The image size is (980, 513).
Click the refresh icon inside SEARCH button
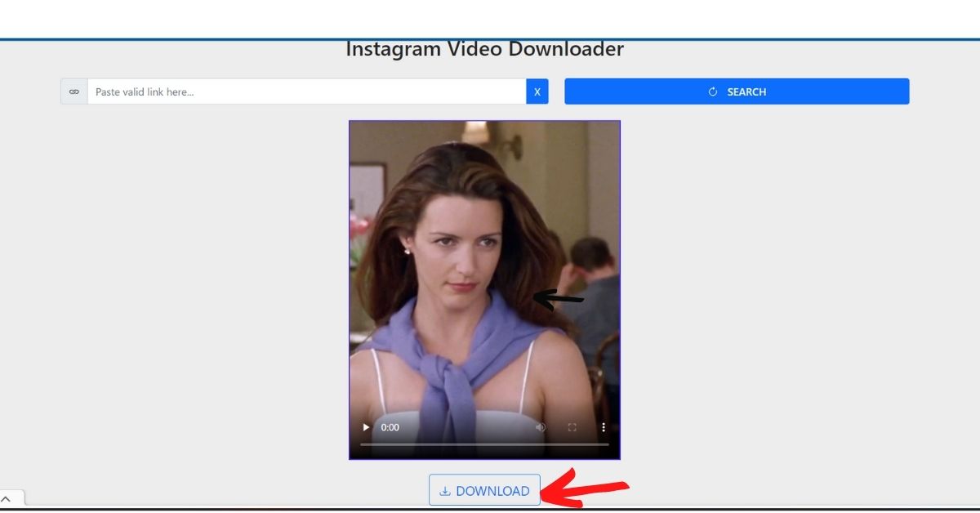(712, 91)
